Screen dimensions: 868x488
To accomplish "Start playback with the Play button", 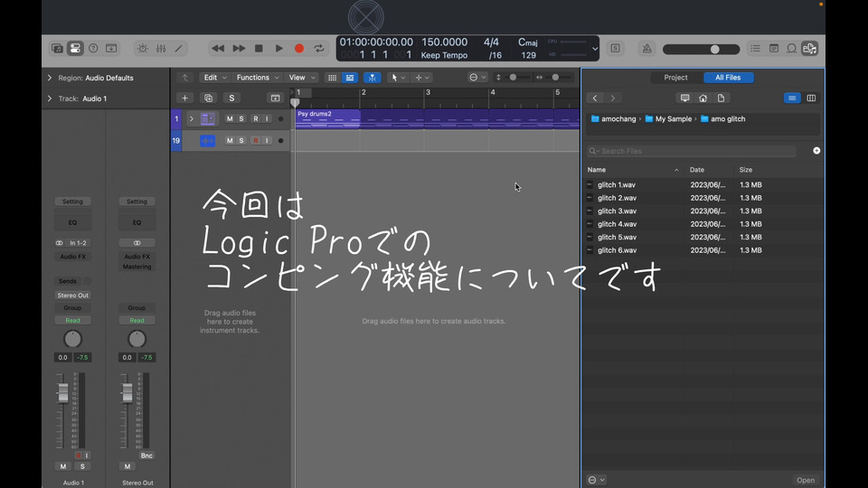I will click(279, 49).
